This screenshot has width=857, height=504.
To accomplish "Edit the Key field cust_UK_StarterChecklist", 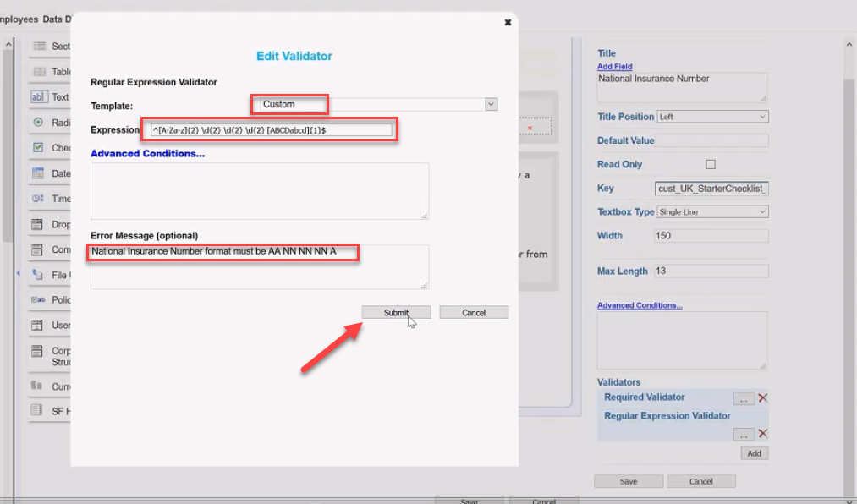I will click(711, 189).
